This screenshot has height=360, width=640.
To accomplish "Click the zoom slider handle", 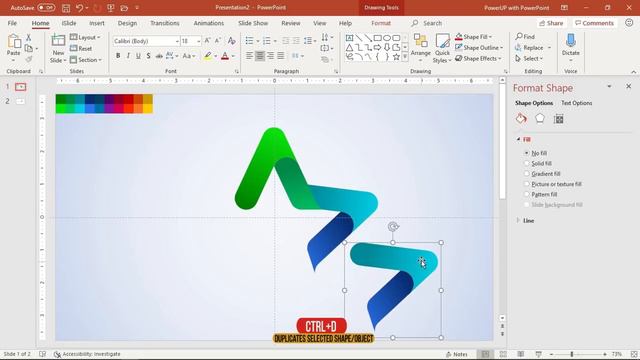I will click(572, 354).
